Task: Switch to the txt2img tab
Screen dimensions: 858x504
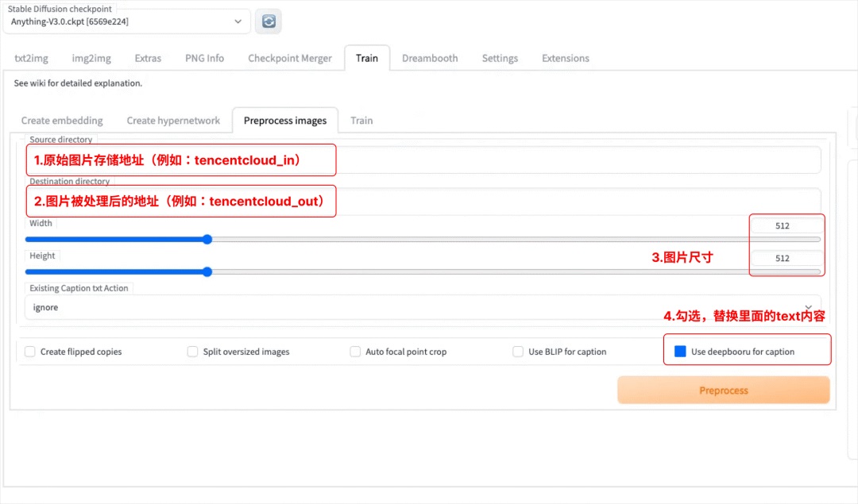Action: 31,58
